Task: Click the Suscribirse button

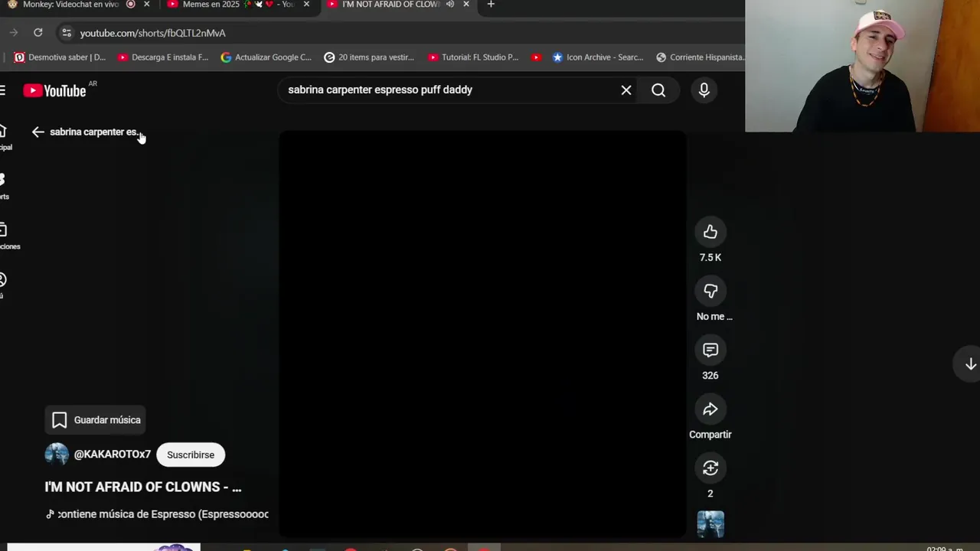Action: pyautogui.click(x=191, y=455)
